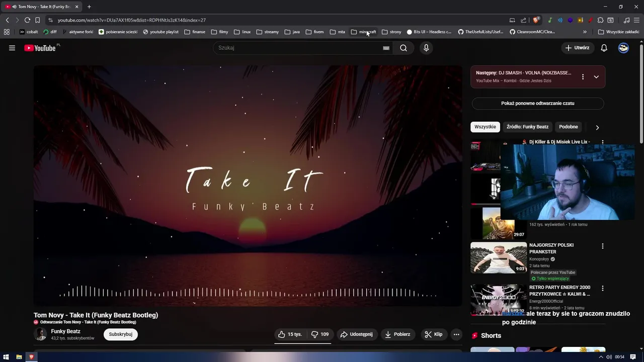Screen dimensions: 644x362
Task: Bookmark this page with the bookmark icon
Action: point(37,20)
